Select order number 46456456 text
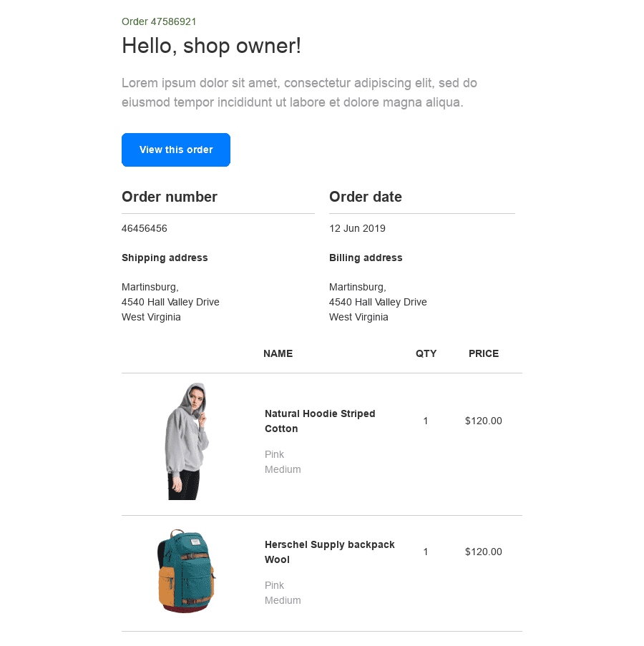The height and width of the screenshot is (646, 644). coord(145,229)
